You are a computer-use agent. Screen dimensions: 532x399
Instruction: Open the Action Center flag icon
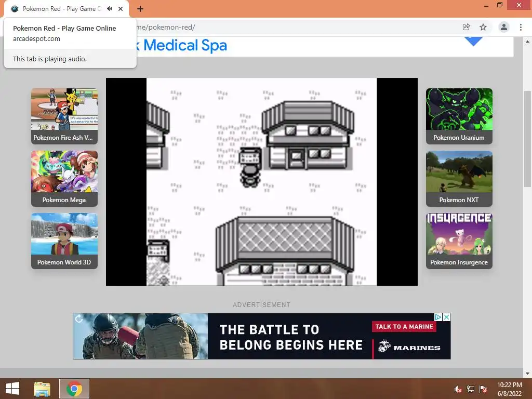point(483,389)
